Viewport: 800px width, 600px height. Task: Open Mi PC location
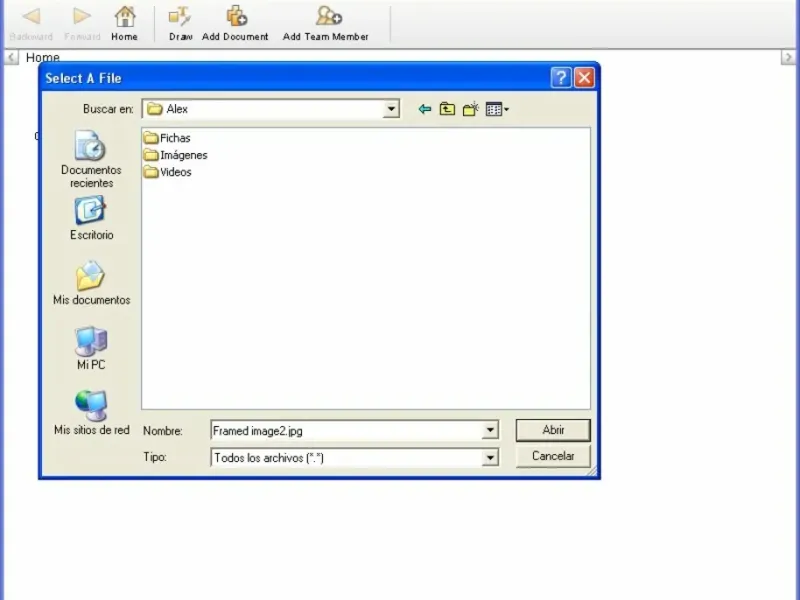pyautogui.click(x=91, y=348)
